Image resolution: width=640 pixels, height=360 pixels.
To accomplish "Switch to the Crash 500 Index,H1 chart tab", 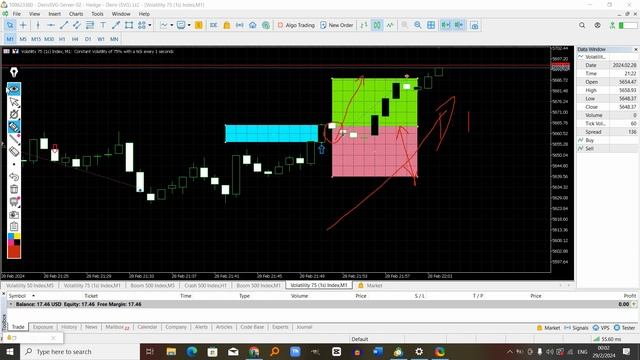I will click(x=205, y=285).
